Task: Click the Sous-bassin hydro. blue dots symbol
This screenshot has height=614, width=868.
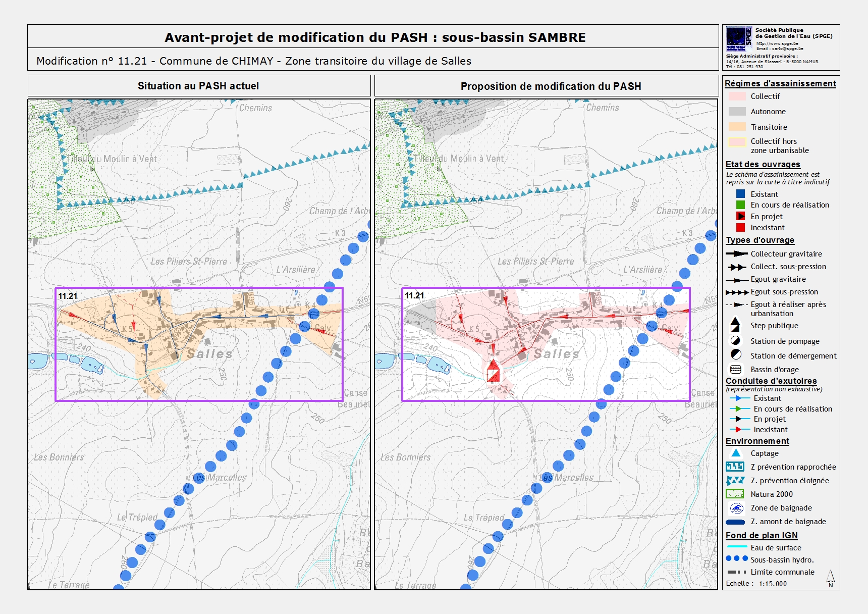Action: click(737, 558)
